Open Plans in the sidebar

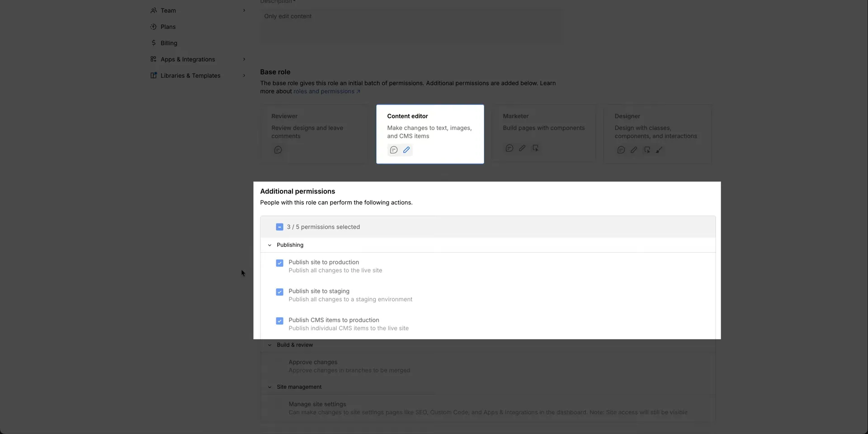198,27
